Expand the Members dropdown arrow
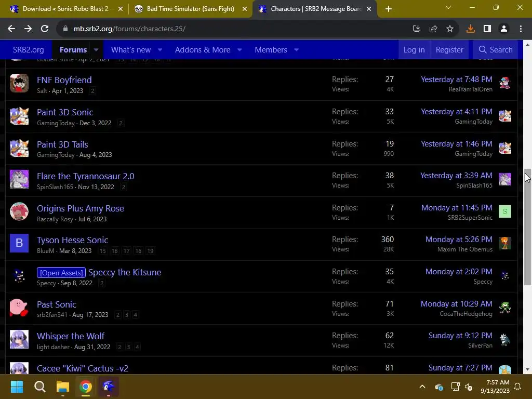532x399 pixels. pos(296,50)
